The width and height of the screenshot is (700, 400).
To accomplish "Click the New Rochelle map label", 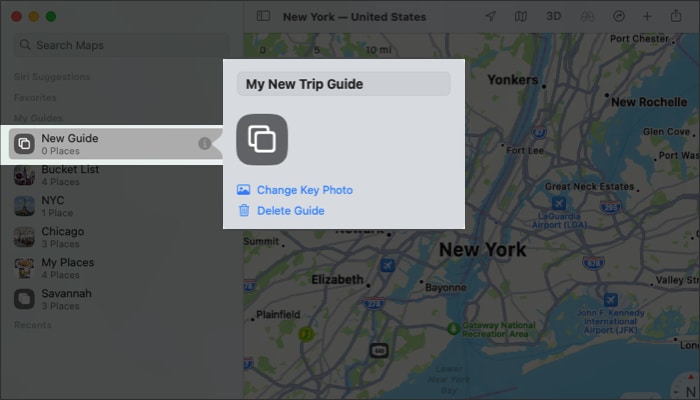I will (649, 102).
